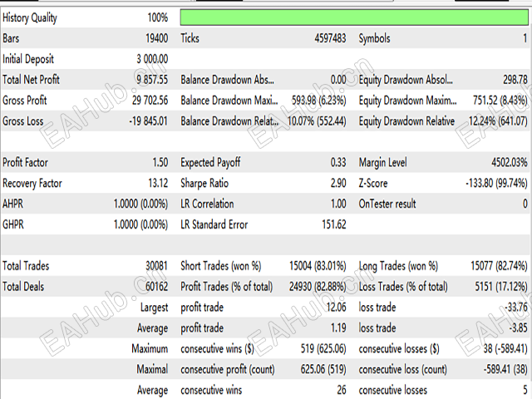Select the Expected Payoff label
The width and height of the screenshot is (532, 399).
click(x=210, y=163)
